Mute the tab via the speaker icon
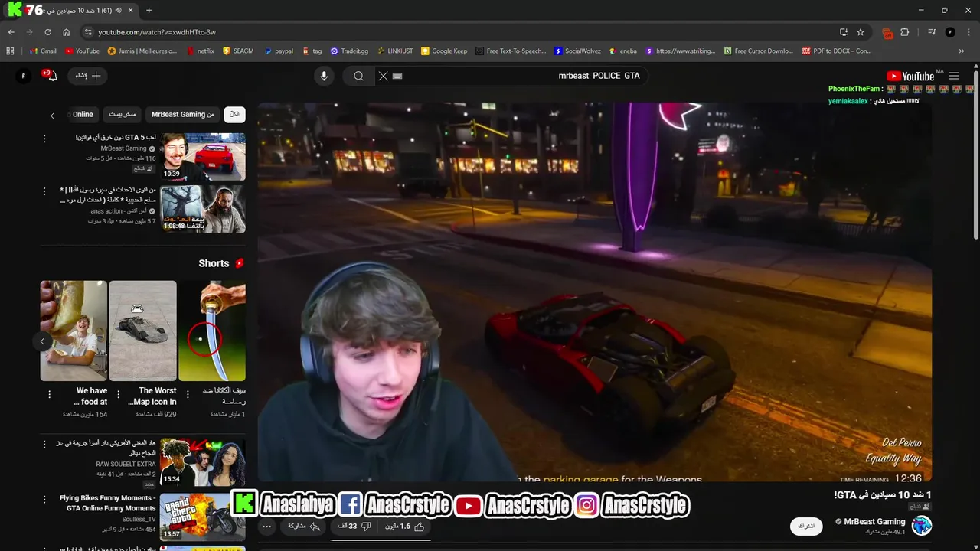The width and height of the screenshot is (980, 551). [x=117, y=11]
